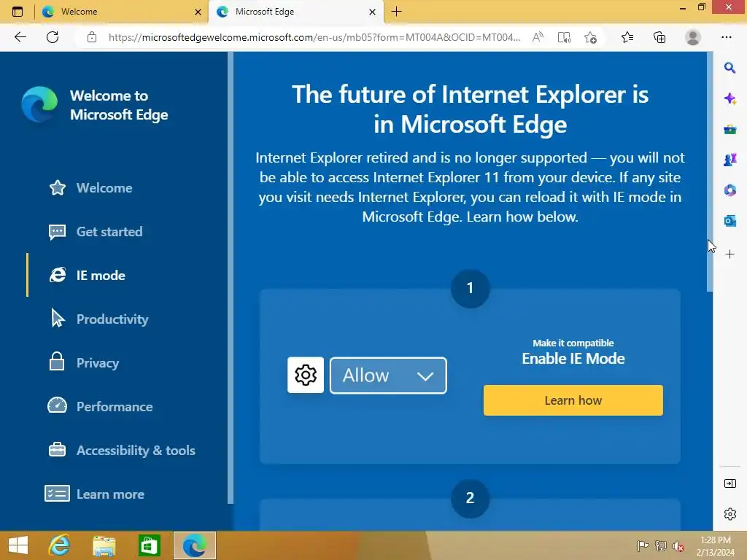
Task: Add this page to favorites
Action: (591, 37)
